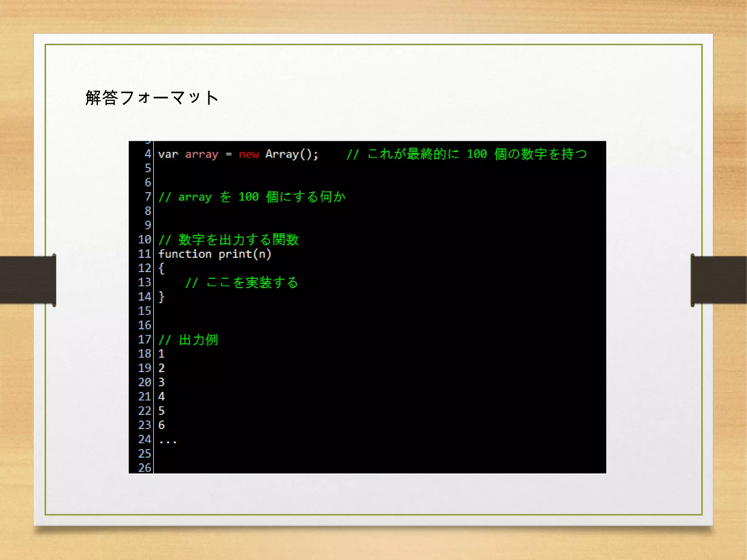This screenshot has width=747, height=560.
Task: Click the ellipsis '...' on line 24
Action: [x=168, y=442]
